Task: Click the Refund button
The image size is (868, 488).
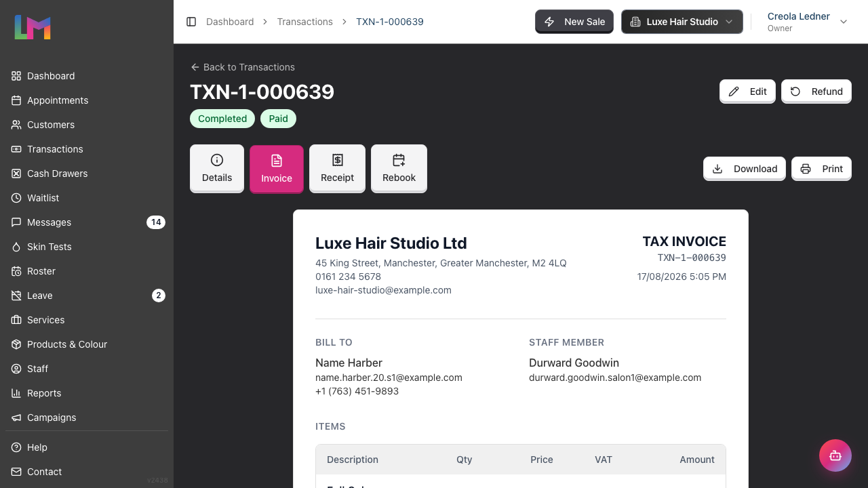Action: pos(816,91)
